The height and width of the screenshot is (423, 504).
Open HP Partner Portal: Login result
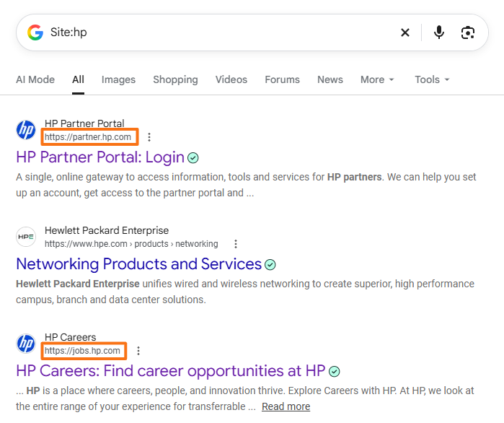click(100, 157)
